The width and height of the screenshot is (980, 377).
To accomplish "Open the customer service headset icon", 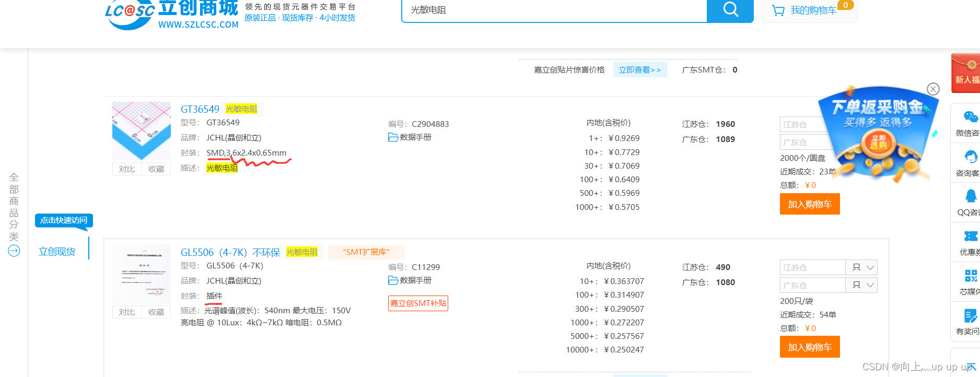I will tap(970, 157).
